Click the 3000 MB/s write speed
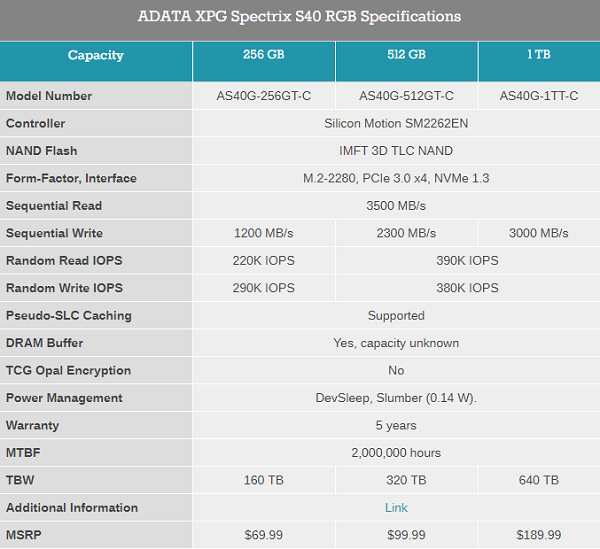Viewport: 600px width, 549px height. point(539,233)
